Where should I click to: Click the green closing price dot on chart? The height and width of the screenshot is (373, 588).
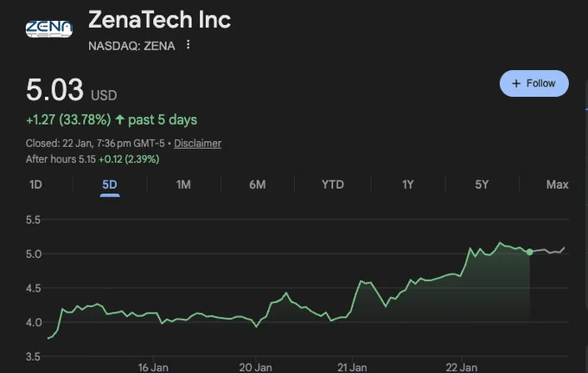(529, 252)
